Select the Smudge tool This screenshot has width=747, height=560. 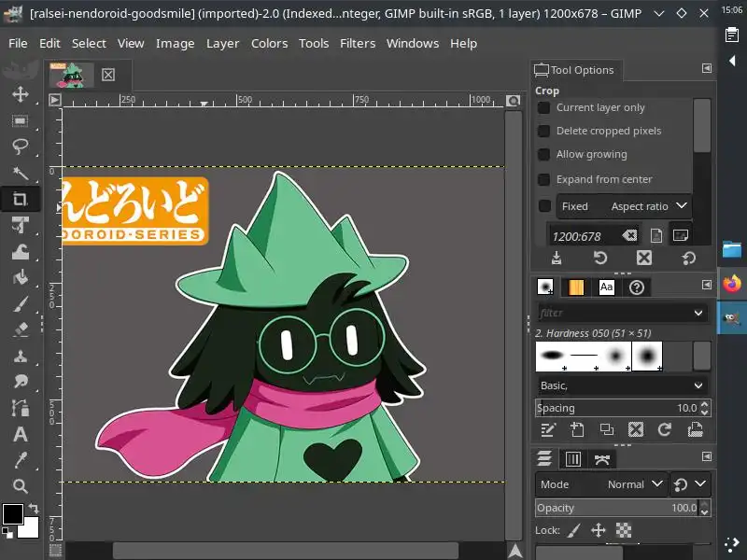tap(20, 382)
